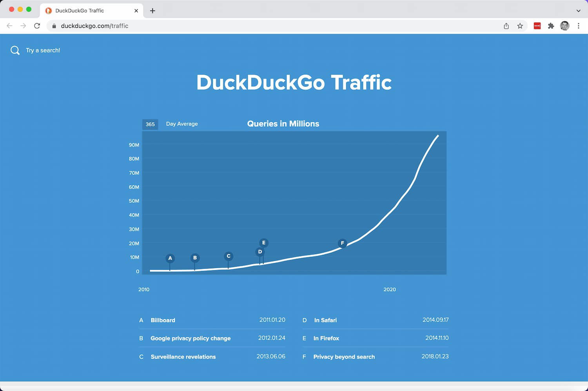The width and height of the screenshot is (588, 391).
Task: Click the 365 day average box
Action: click(150, 124)
